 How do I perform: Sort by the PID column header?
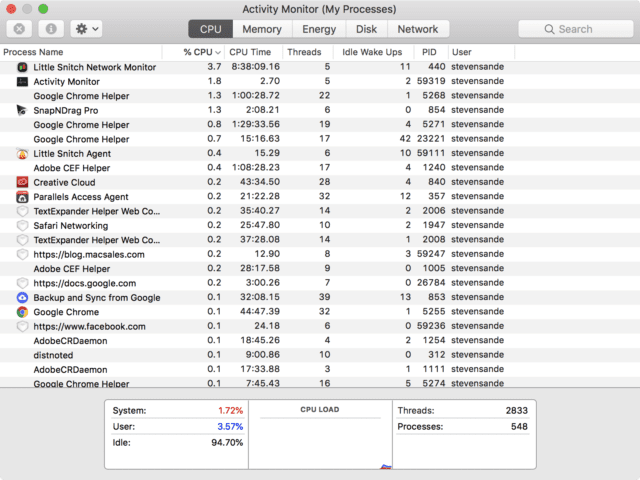coord(428,52)
